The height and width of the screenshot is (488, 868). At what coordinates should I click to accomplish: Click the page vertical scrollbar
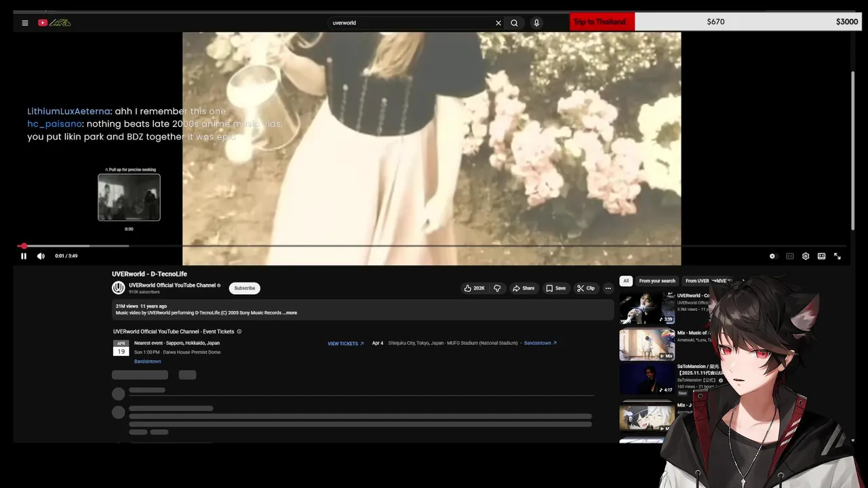point(853,150)
